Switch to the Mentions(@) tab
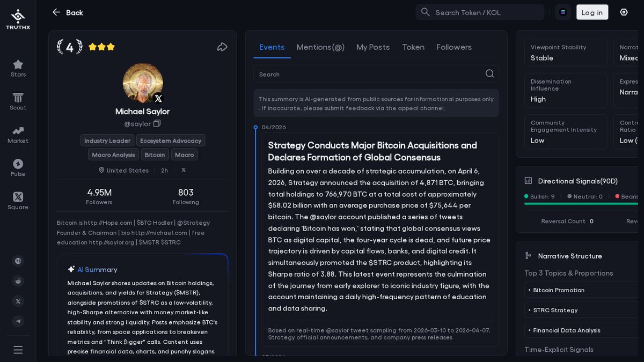 320,47
